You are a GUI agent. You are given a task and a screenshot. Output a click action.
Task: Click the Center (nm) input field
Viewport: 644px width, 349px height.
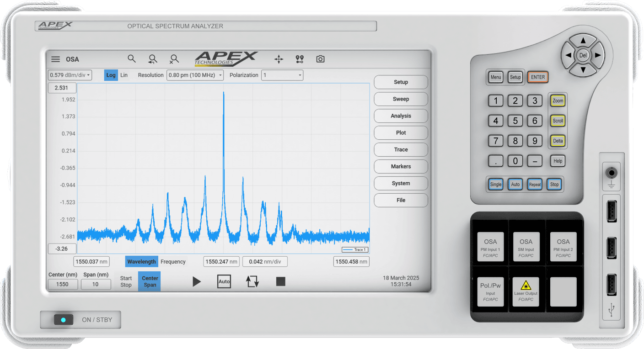[62, 284]
